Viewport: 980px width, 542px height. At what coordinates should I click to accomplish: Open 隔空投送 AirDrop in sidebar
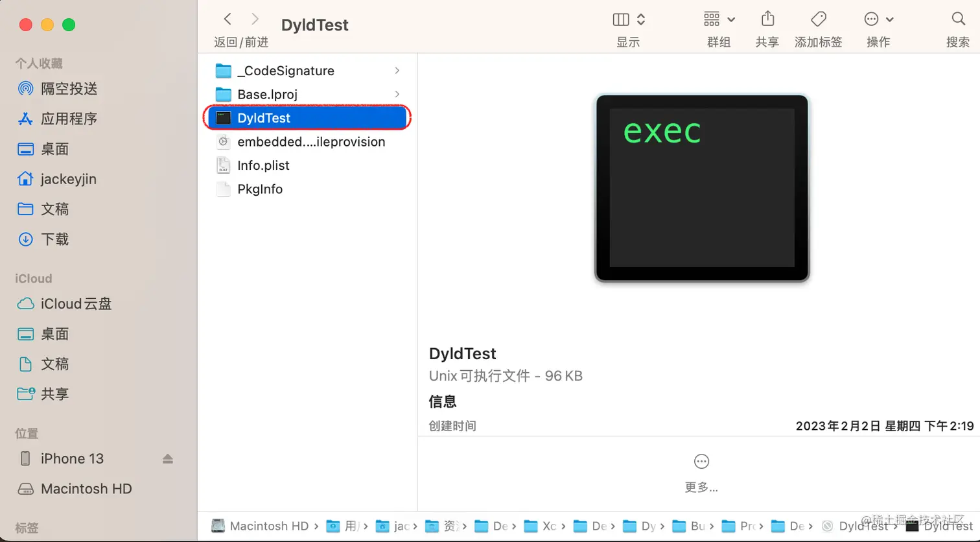(x=57, y=88)
